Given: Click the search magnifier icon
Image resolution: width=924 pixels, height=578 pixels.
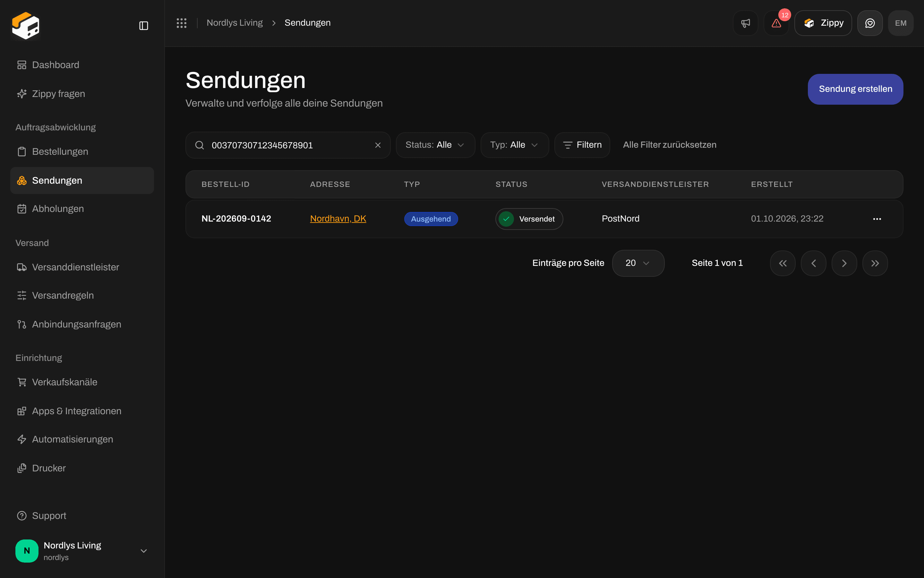Looking at the screenshot, I should [199, 145].
